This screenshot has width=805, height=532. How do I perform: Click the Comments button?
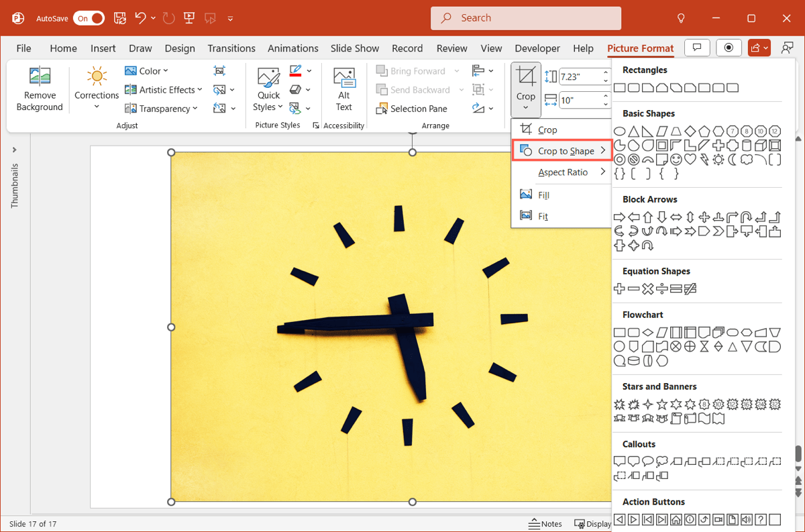[x=698, y=48]
